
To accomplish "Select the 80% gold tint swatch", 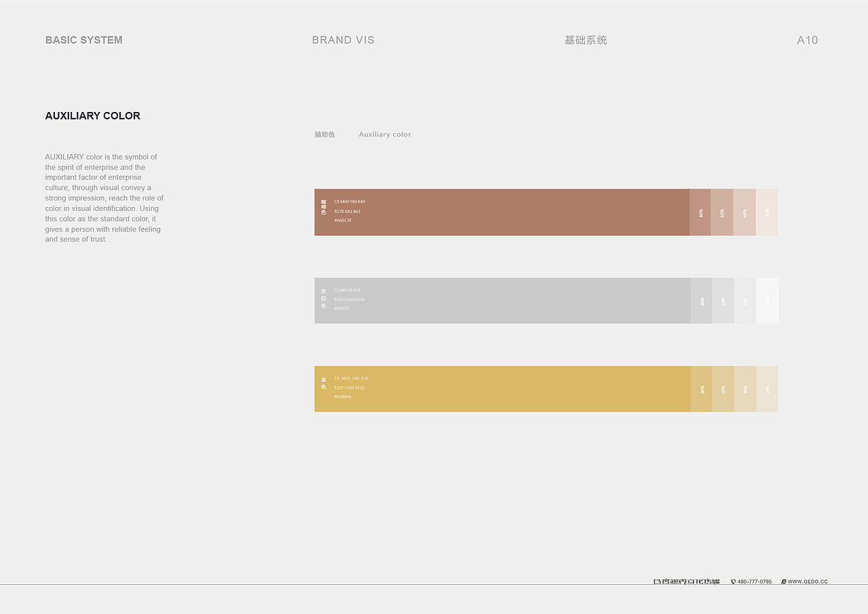I will click(x=701, y=389).
